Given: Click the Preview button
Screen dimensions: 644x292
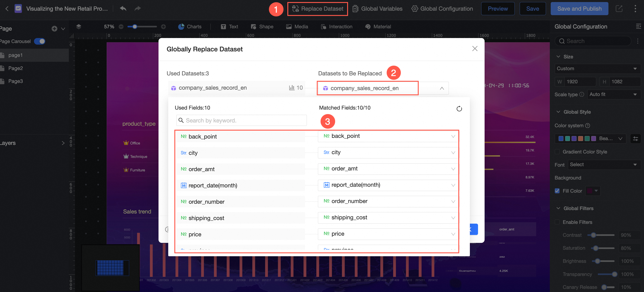Looking at the screenshot, I should (x=497, y=9).
